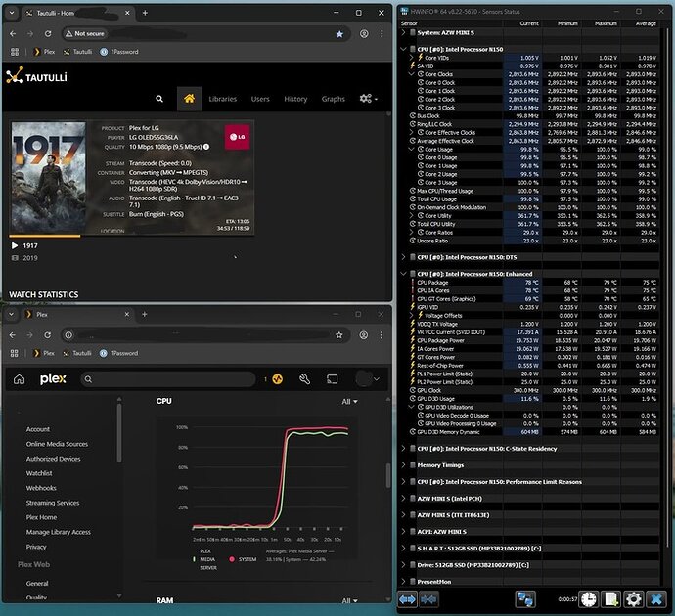Open Chrome menu in the Tautulli window

pyautogui.click(x=382, y=33)
